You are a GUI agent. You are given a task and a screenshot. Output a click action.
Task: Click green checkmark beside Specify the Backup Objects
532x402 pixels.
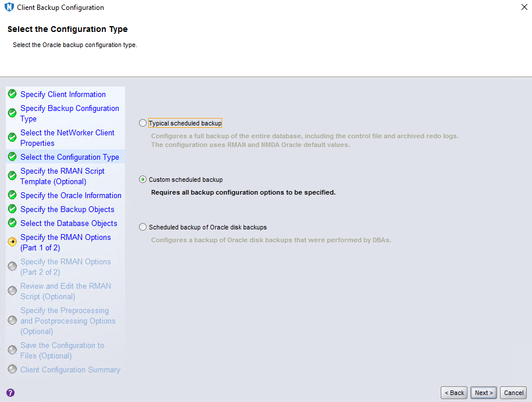coord(12,209)
